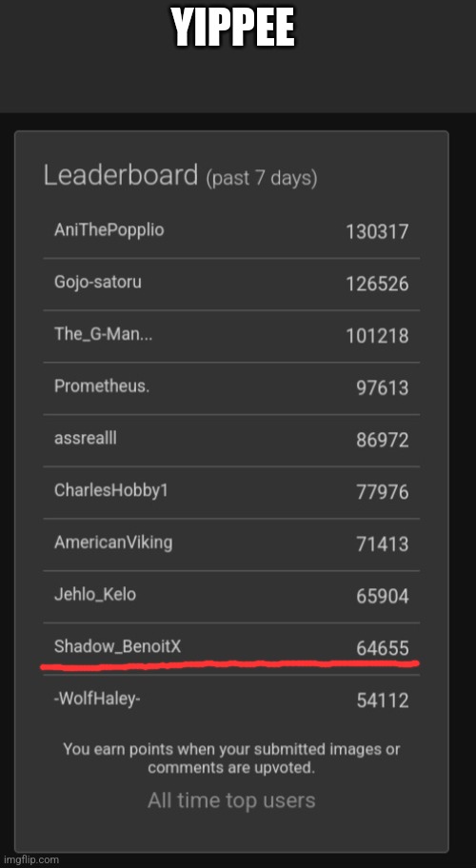Click the 64655 points value

click(383, 648)
